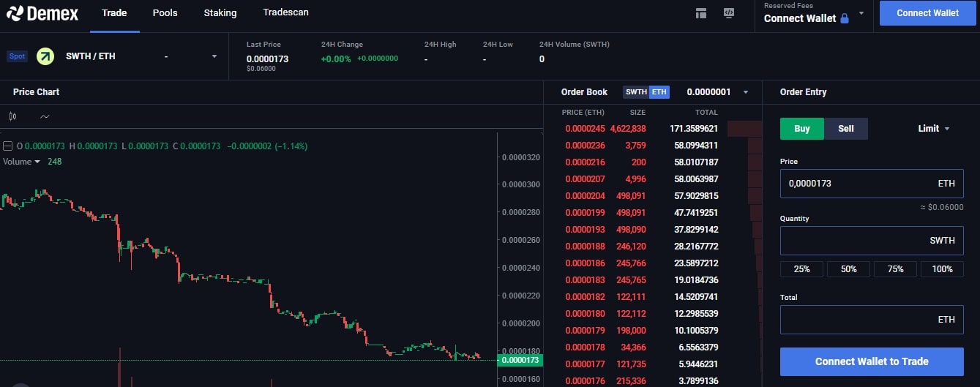
Task: Select ask price 0.0000183 in order book
Action: [586, 280]
